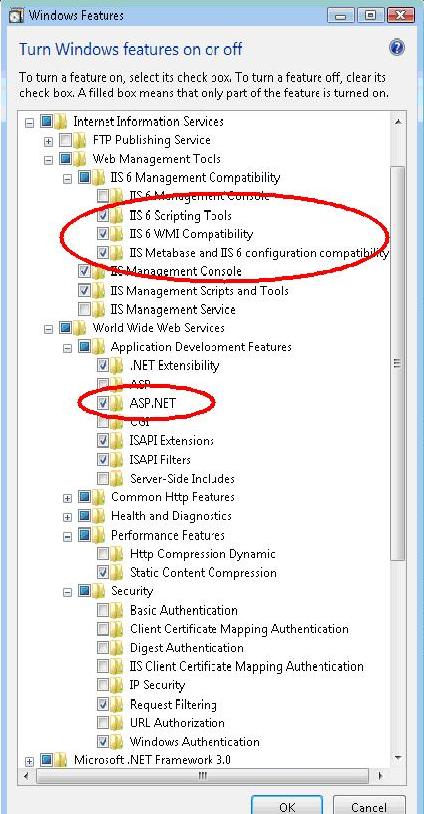Viewport: 424px width, 814px height.
Task: Uncheck the ASP.NET checkbox
Action: pos(103,403)
